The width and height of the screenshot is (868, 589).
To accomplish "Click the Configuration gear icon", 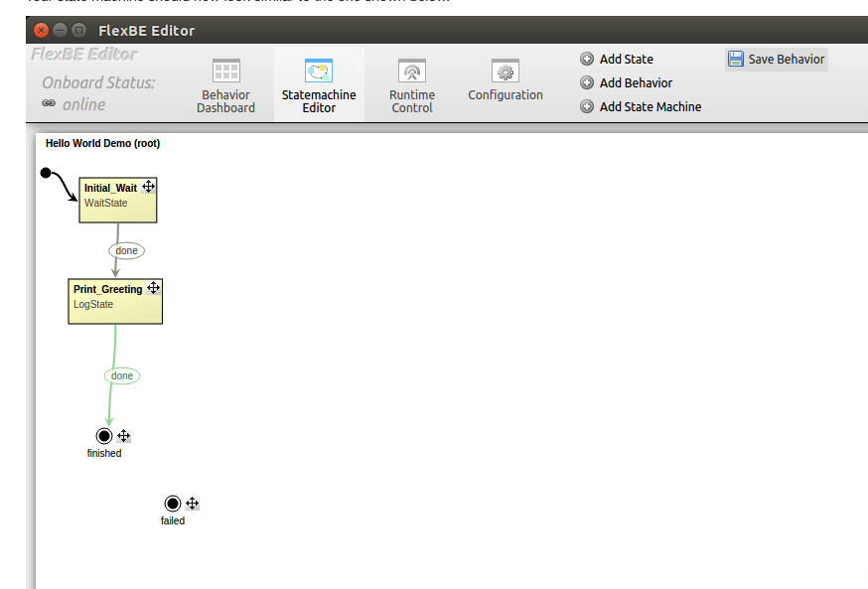I will (x=505, y=71).
